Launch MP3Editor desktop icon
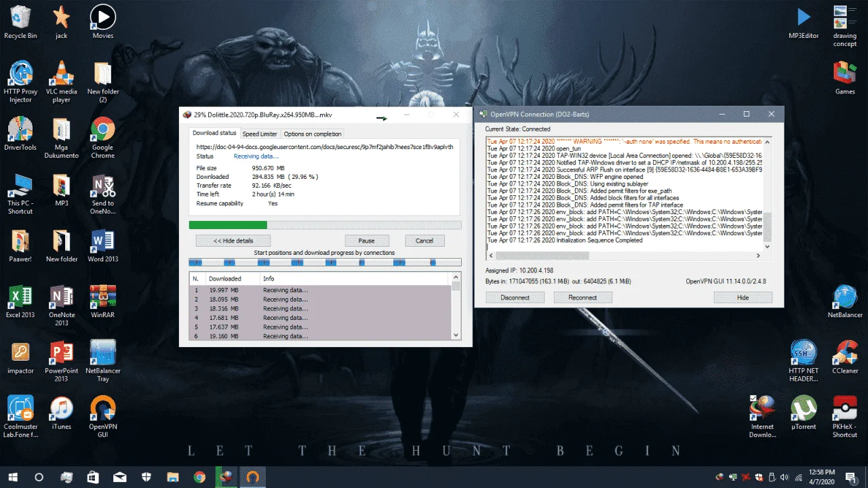 804,22
